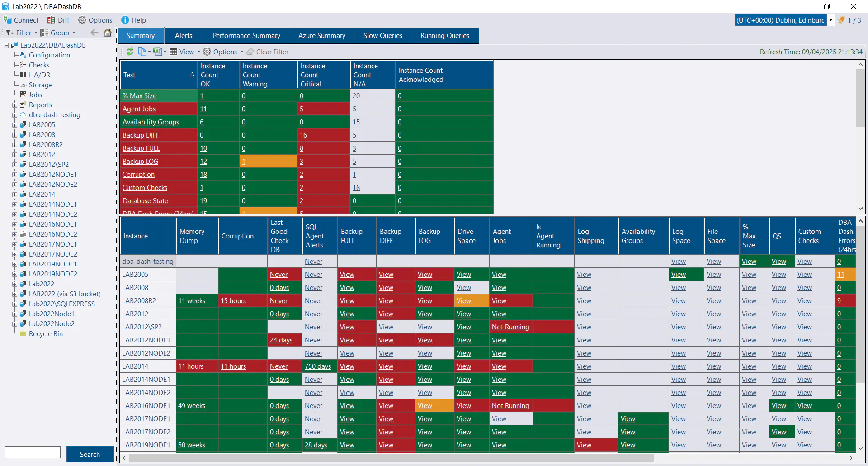The height and width of the screenshot is (466, 868).
Task: Collapse the Lab2022\DBADashDB root node
Action: [6, 45]
